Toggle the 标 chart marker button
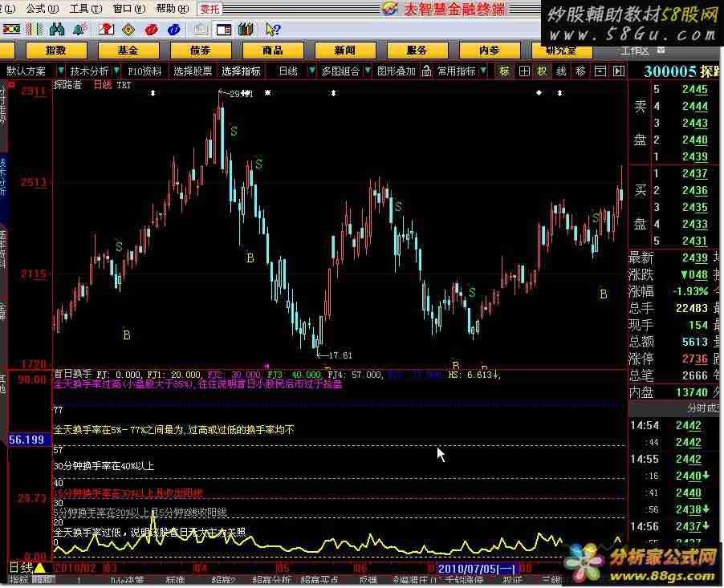Viewport: 724px width, 588px height. 504,71
